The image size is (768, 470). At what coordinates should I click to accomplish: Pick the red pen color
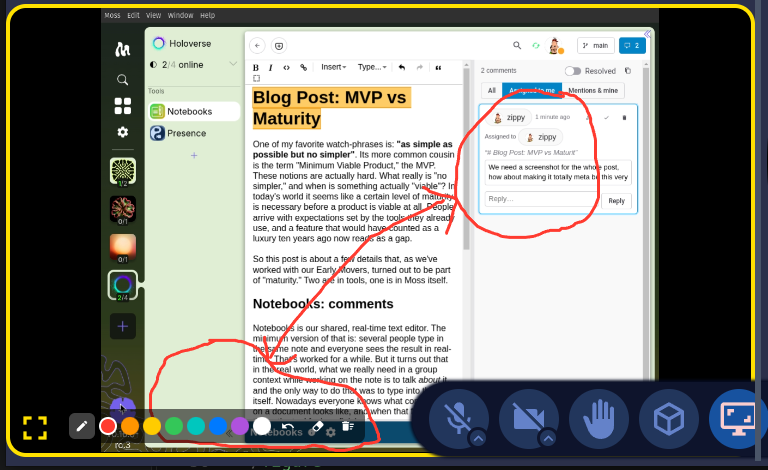point(108,426)
